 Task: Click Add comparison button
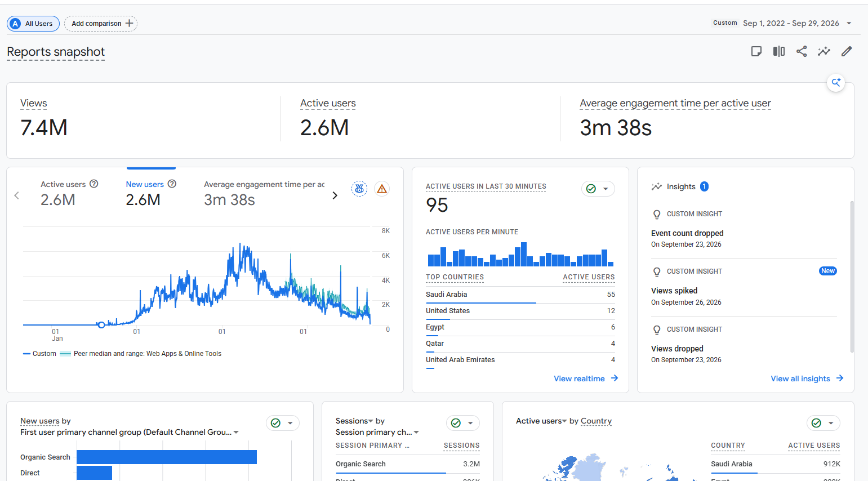point(101,23)
